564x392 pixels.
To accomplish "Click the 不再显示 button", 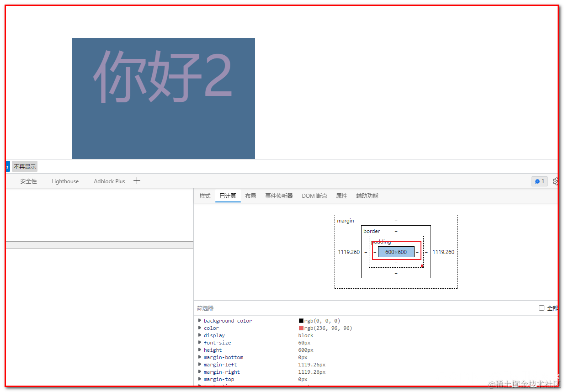I will (x=25, y=166).
